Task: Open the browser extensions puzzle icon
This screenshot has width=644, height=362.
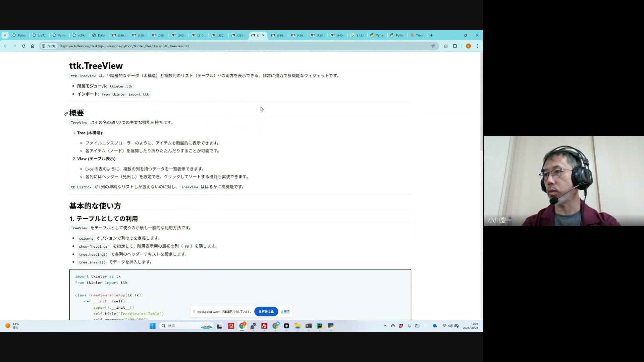Action: pyautogui.click(x=455, y=46)
